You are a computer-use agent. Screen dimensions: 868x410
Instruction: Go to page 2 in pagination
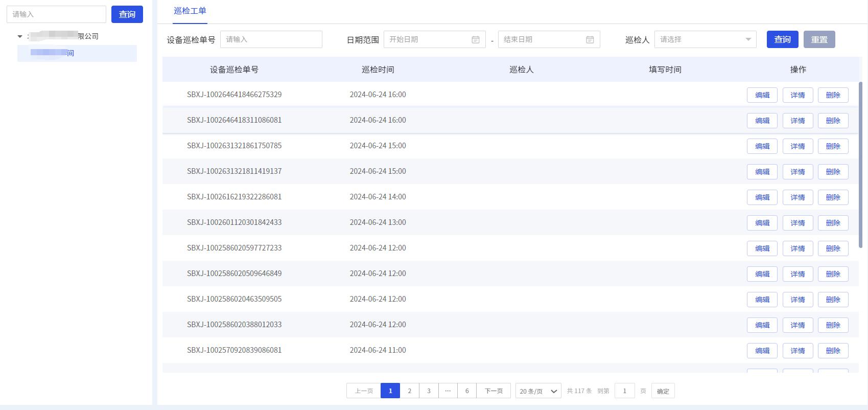(409, 391)
